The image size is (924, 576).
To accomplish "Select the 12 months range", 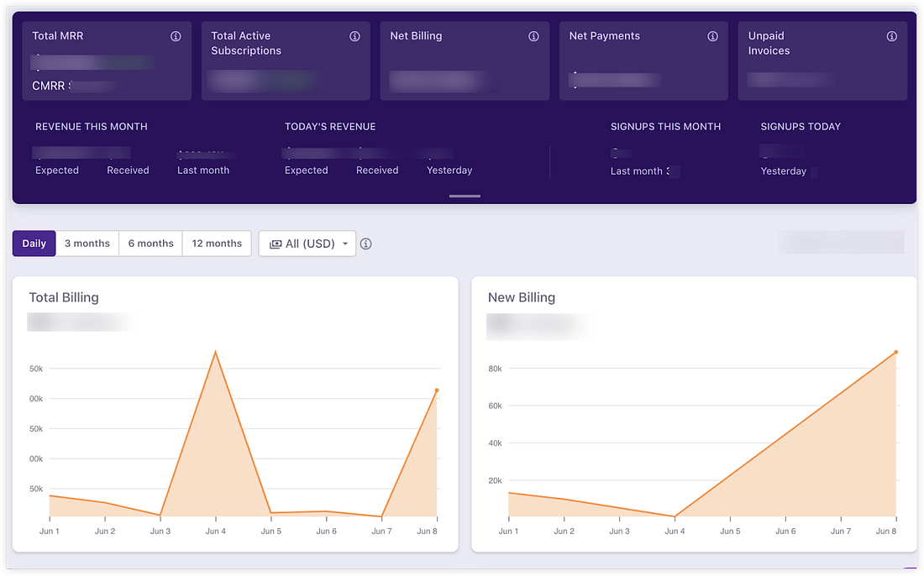I will tap(217, 243).
